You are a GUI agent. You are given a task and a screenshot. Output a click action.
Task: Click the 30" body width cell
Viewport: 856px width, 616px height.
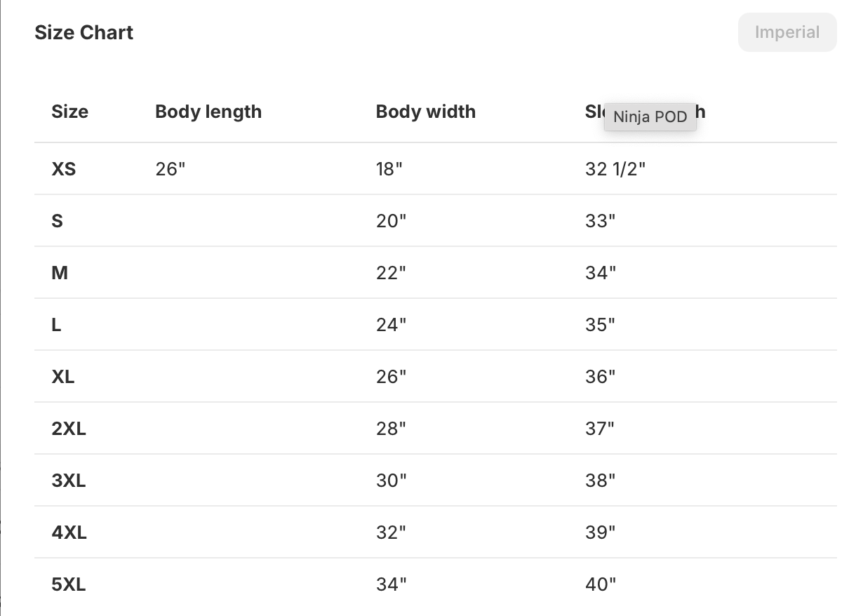pos(391,481)
